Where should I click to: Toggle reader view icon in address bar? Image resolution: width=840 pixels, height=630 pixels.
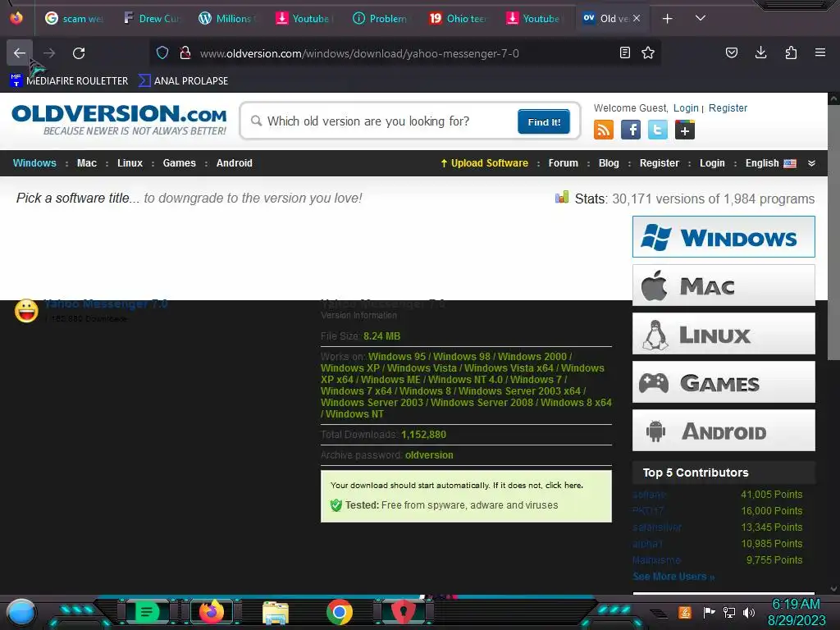pos(624,52)
